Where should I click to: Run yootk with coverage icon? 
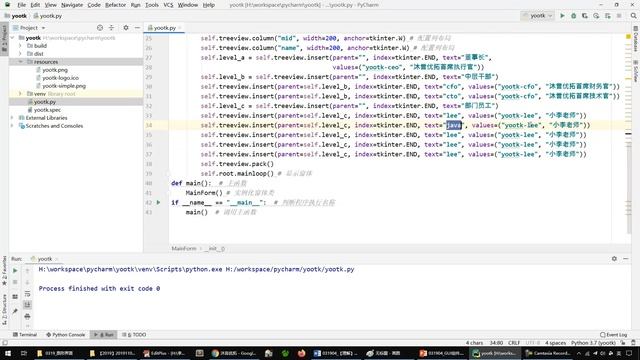point(585,16)
